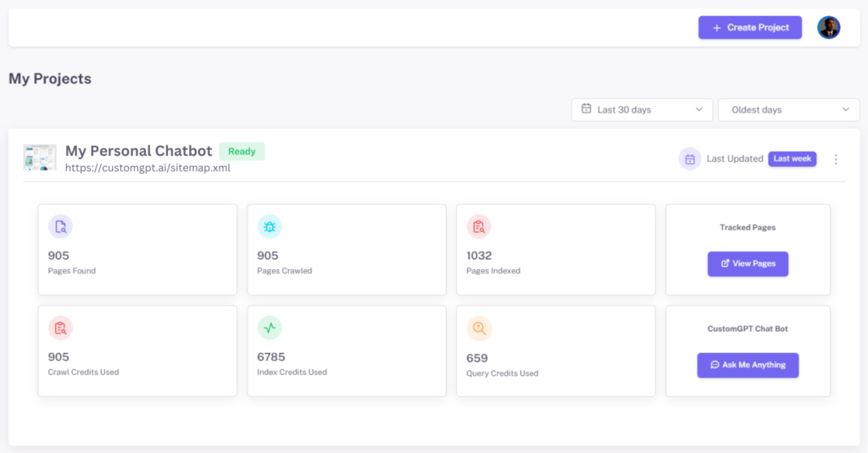The width and height of the screenshot is (868, 453).
Task: Expand the Last 30 days dropdown
Action: click(x=642, y=110)
